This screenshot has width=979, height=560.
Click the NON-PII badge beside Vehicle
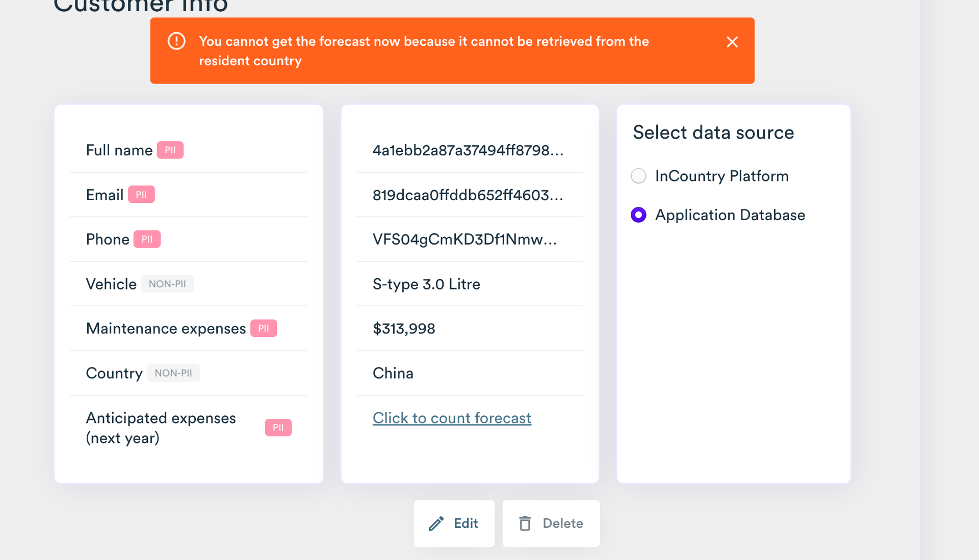tap(167, 284)
